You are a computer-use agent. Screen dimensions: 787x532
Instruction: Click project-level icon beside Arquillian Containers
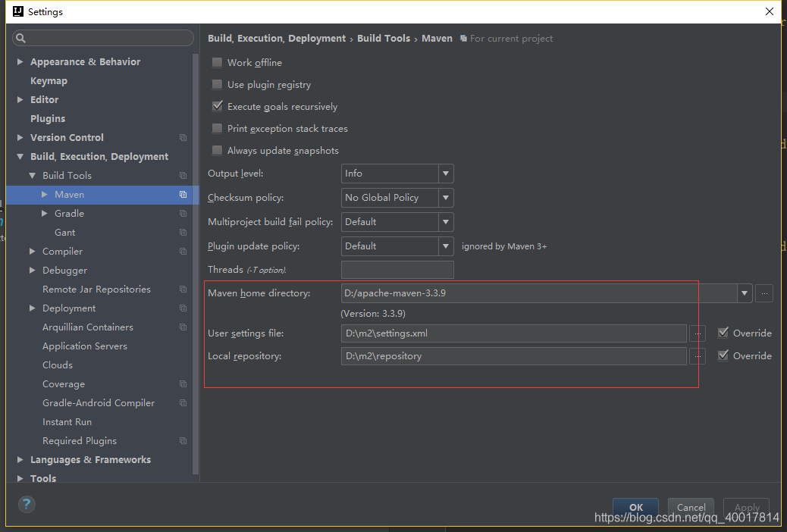coord(183,327)
